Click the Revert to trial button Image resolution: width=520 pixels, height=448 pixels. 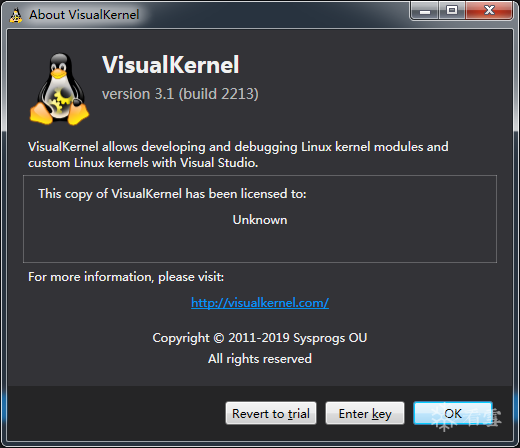point(271,413)
